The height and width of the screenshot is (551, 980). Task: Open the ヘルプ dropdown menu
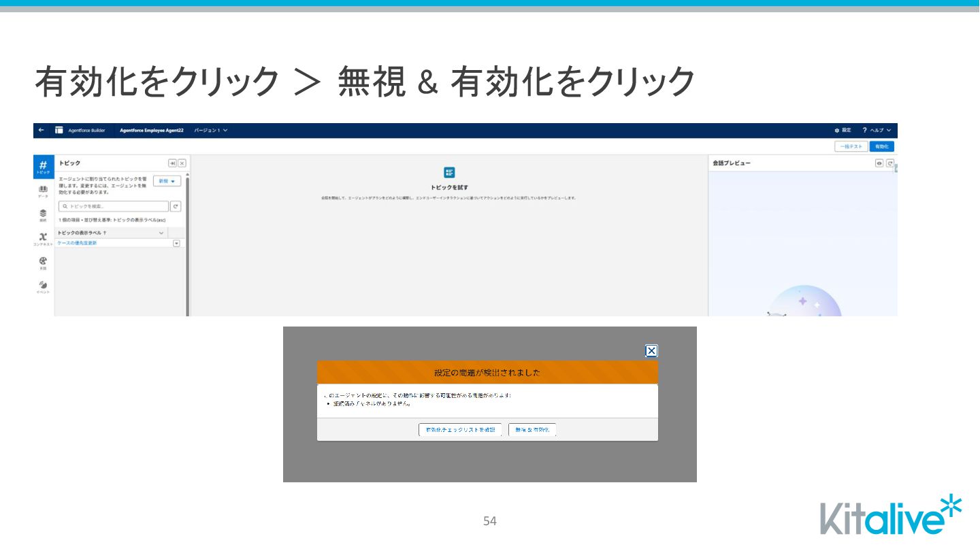(x=877, y=130)
